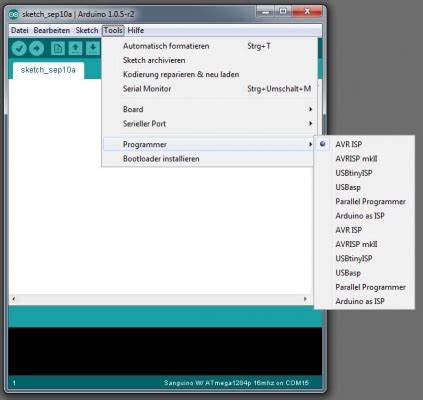
Task: Select the last Parallel Programmer entry
Action: (364, 287)
